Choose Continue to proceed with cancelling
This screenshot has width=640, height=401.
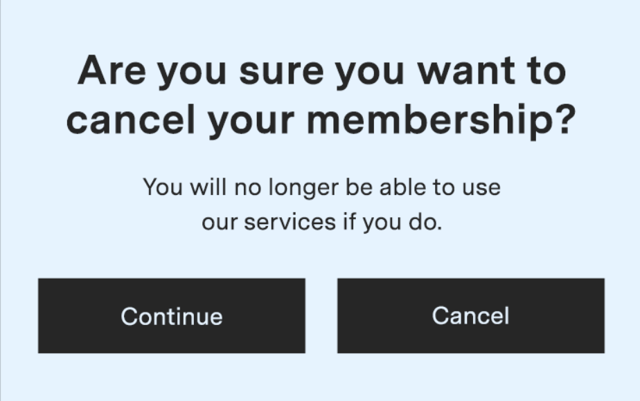coord(171,316)
